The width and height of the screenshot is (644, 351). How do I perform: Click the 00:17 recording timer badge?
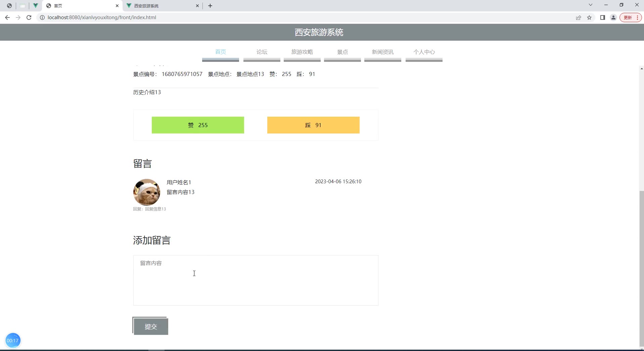13,341
